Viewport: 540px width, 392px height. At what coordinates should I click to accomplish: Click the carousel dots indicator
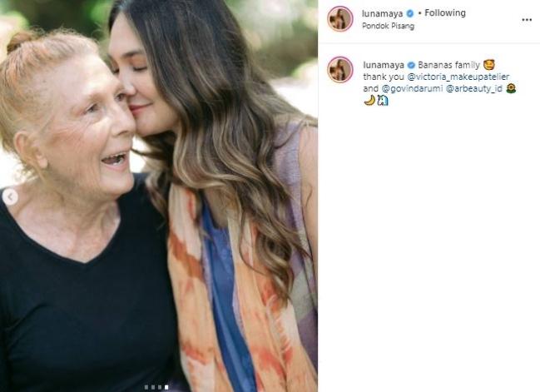[156, 387]
